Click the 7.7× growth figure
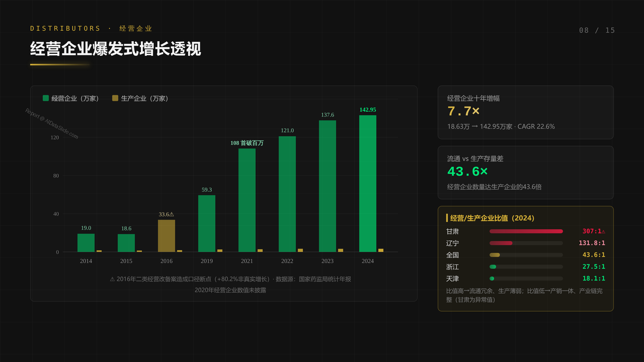The image size is (644, 362). click(464, 111)
